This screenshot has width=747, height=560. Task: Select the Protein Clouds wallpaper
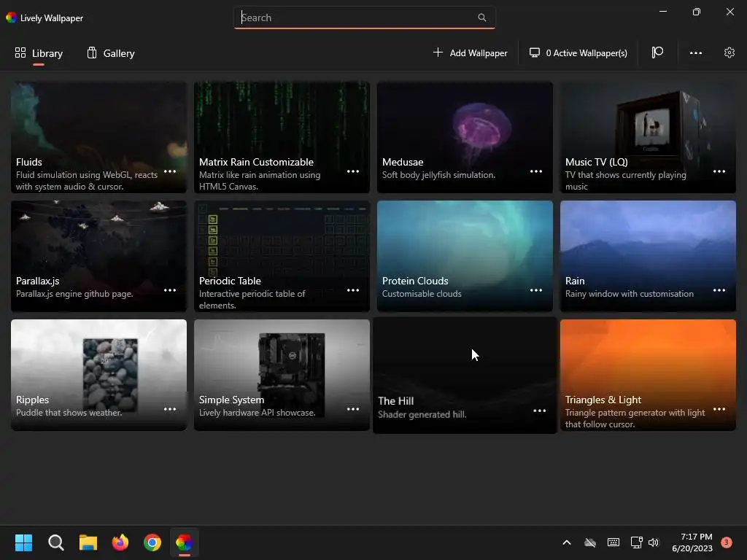(x=465, y=256)
